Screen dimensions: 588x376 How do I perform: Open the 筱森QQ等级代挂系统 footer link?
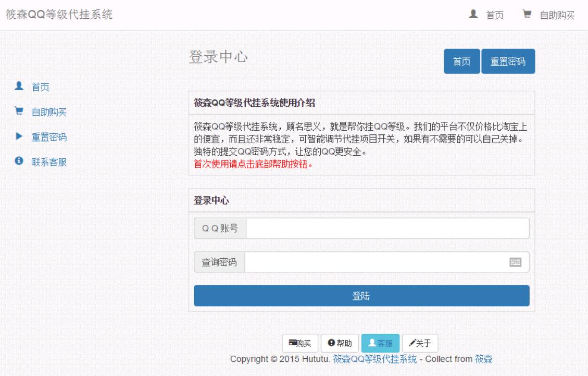374,359
